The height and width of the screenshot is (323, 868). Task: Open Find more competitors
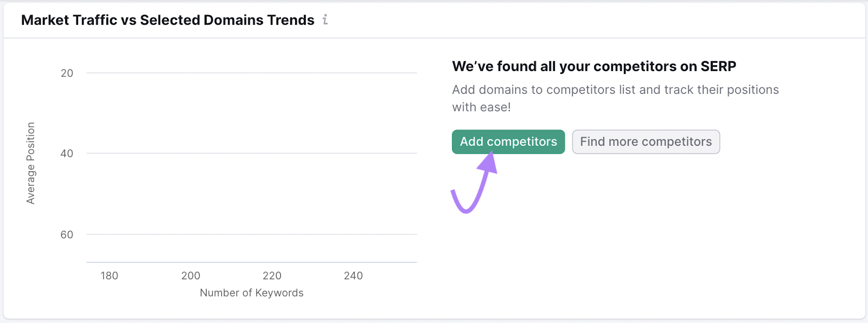(x=646, y=142)
